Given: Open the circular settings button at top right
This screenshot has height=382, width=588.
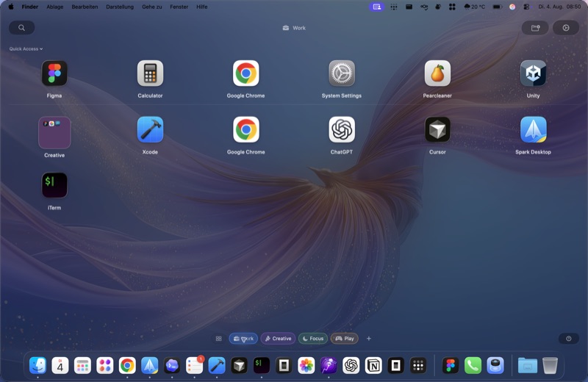Looking at the screenshot, I should tap(566, 28).
